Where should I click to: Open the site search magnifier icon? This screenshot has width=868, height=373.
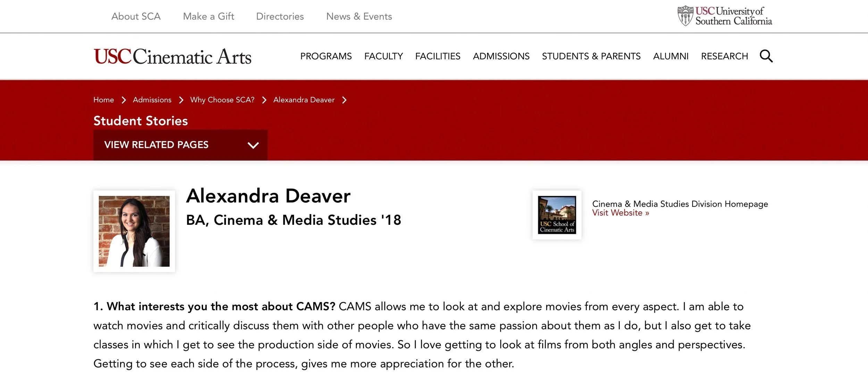point(766,56)
